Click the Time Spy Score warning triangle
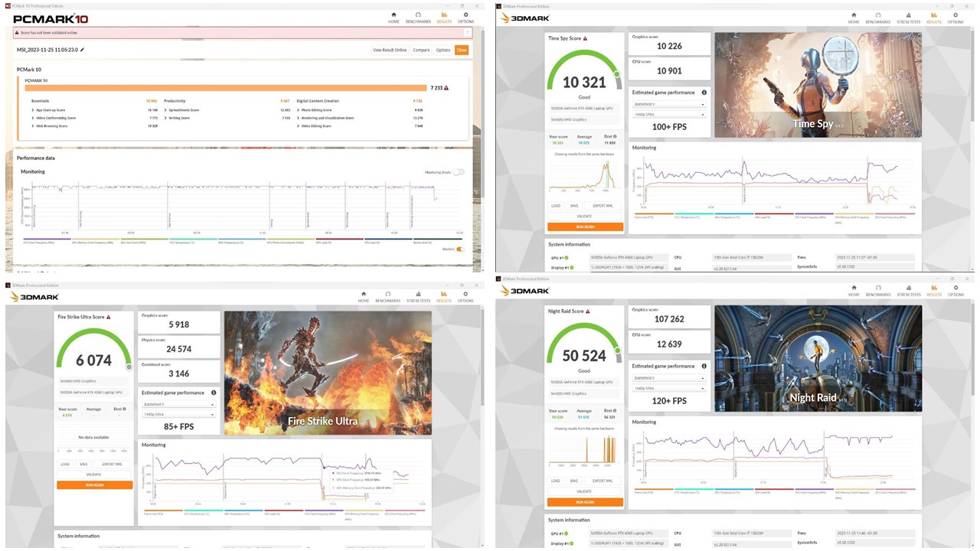 [x=586, y=37]
